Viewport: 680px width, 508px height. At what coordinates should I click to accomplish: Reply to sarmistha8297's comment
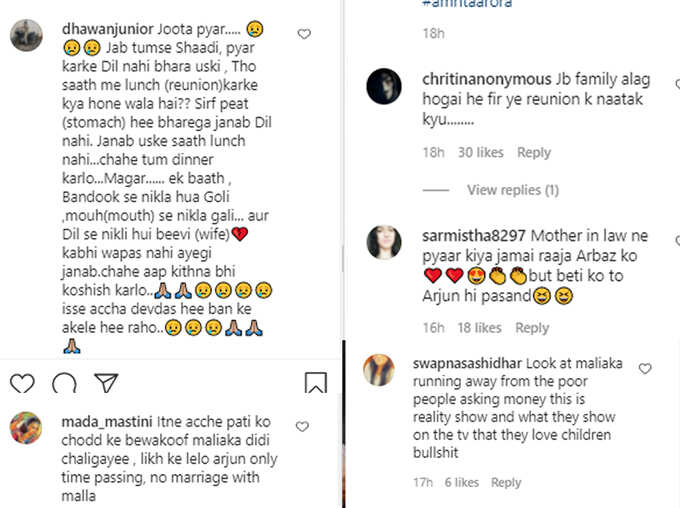point(532,328)
